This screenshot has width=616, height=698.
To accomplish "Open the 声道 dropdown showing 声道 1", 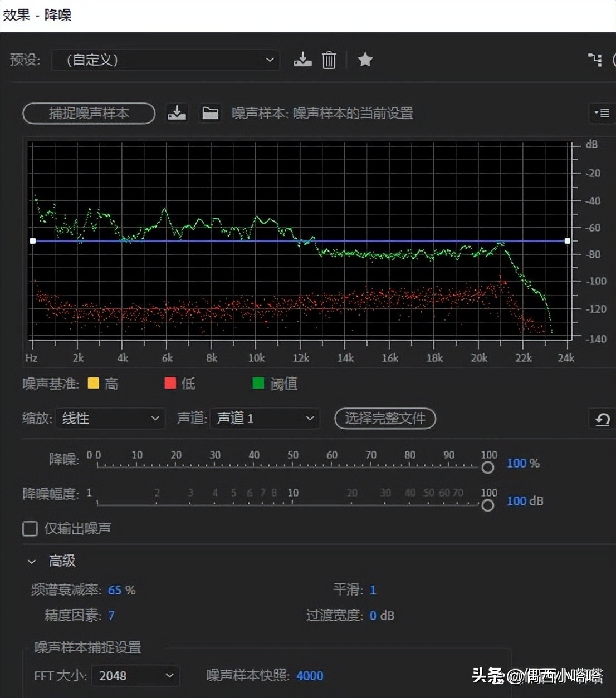I will click(x=265, y=419).
